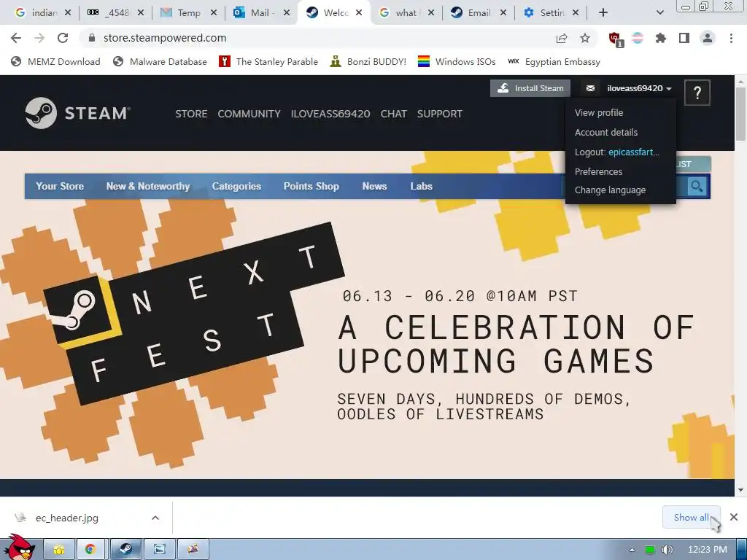Screen dimensions: 747x560
Task: Open Egyptian Embassy bookmark
Action: tap(554, 61)
